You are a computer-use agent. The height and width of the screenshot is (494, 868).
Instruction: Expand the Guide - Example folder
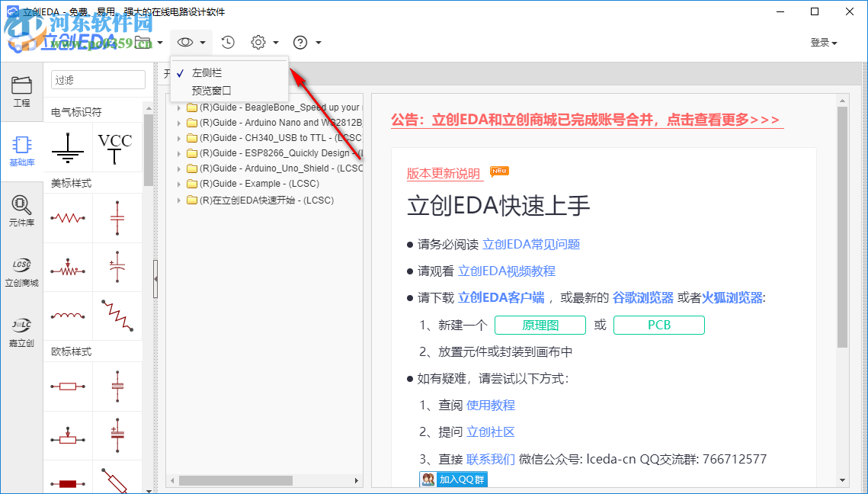179,184
